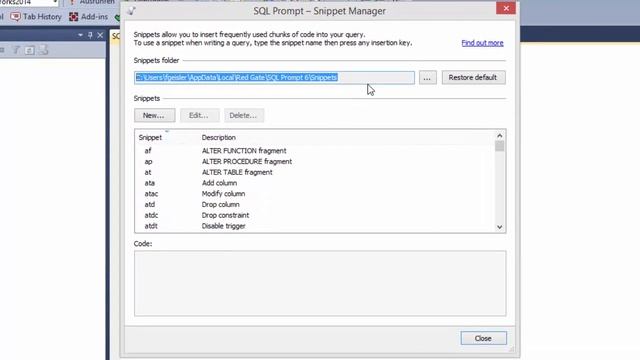This screenshot has width=640, height=360.
Task: Click the filter funnel icon in left panel
Action: (16, 50)
